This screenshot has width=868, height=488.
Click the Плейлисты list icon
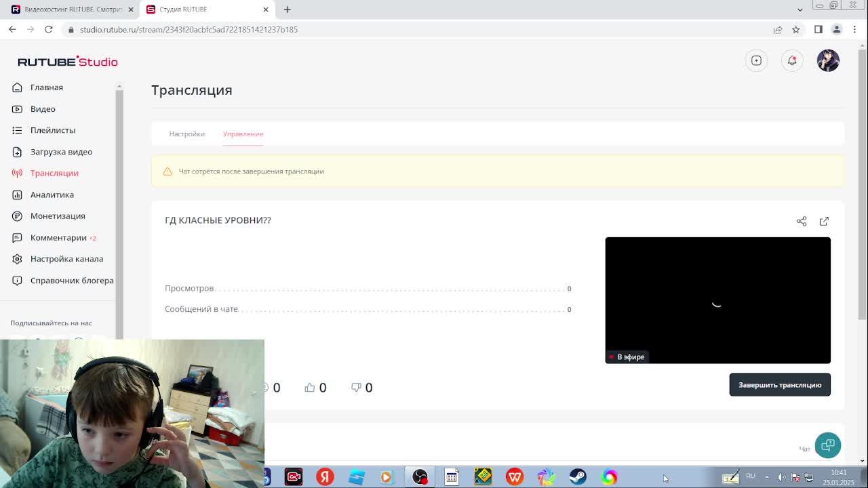point(17,130)
